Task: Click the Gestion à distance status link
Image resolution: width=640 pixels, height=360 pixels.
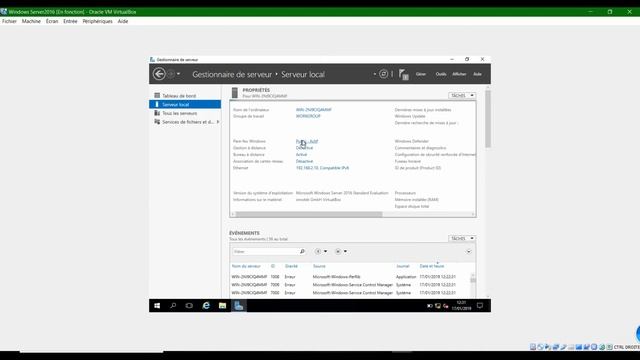Action: tap(304, 148)
